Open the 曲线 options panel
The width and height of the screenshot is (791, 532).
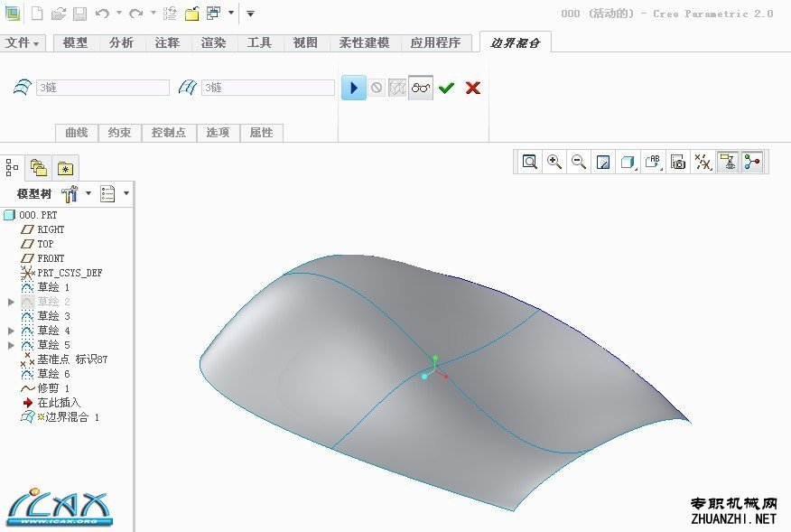77,133
